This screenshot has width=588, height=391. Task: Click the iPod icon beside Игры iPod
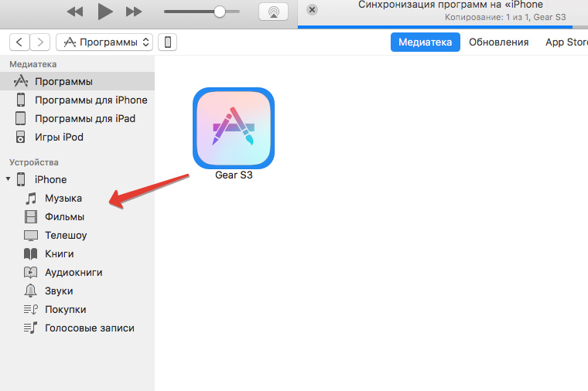20,137
